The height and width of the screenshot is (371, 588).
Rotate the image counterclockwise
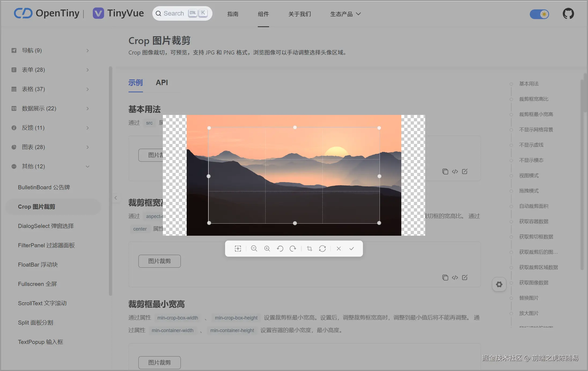(x=280, y=249)
